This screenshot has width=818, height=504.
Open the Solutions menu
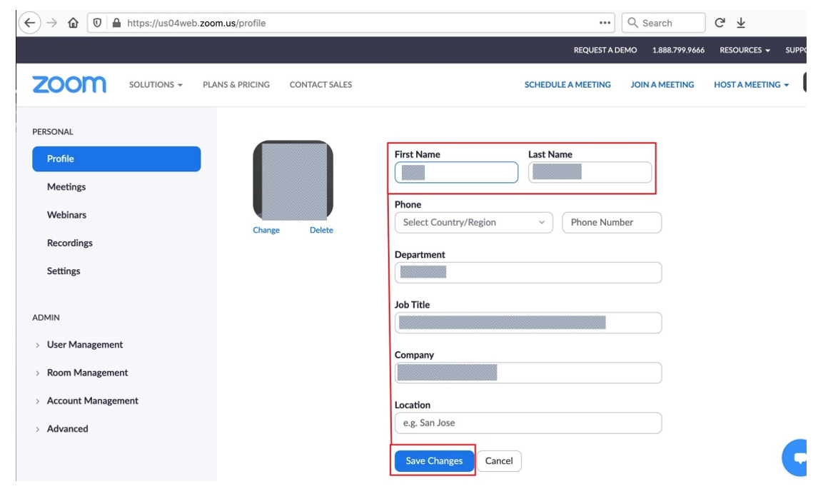pyautogui.click(x=156, y=85)
